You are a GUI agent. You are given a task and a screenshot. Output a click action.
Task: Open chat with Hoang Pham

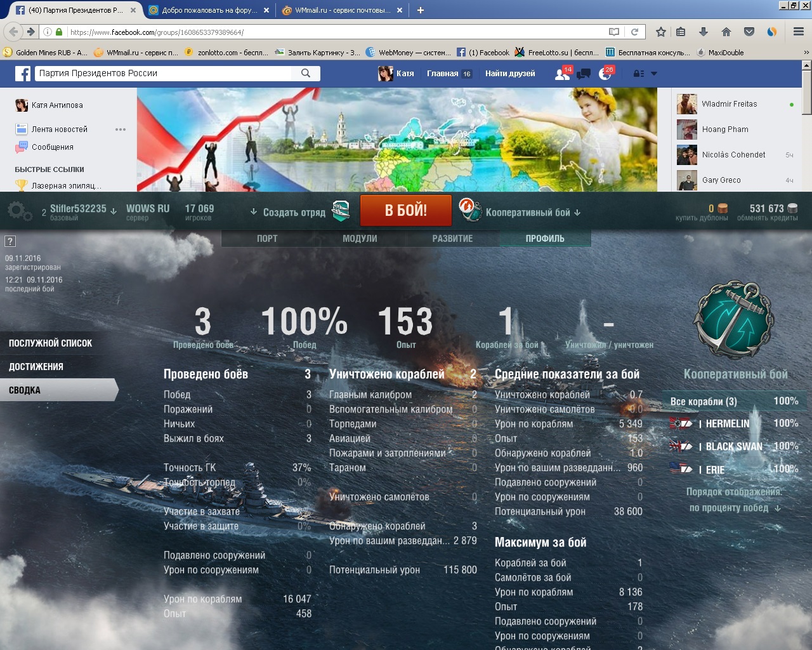pos(736,129)
